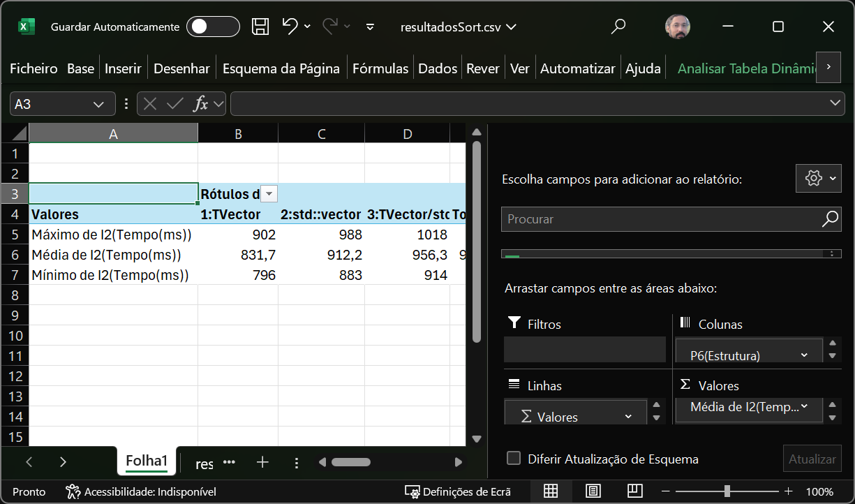Click the Redo arrow icon
This screenshot has height=504, width=855.
click(330, 27)
